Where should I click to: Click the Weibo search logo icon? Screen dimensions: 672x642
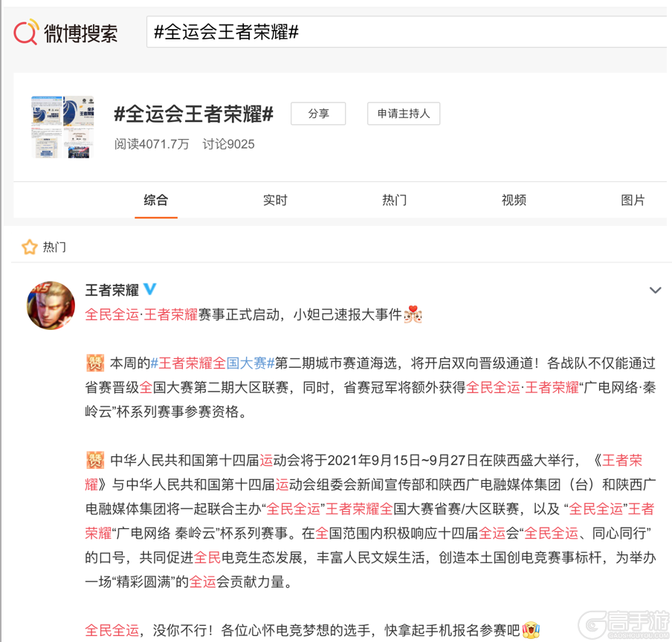click(x=26, y=32)
